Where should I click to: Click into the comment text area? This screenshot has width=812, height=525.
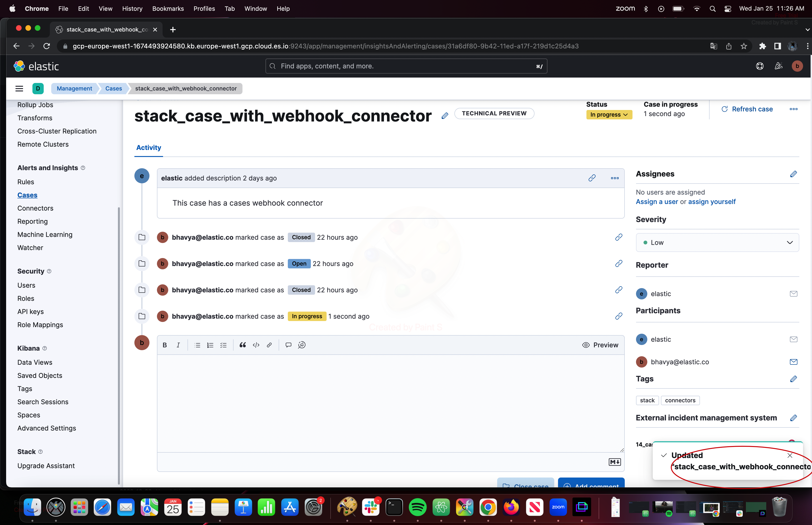click(x=390, y=404)
